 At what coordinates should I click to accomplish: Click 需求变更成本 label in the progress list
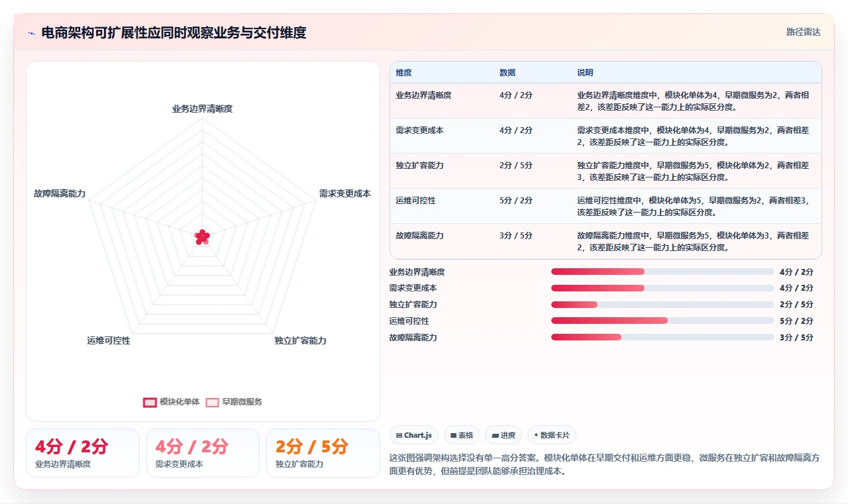coord(413,288)
